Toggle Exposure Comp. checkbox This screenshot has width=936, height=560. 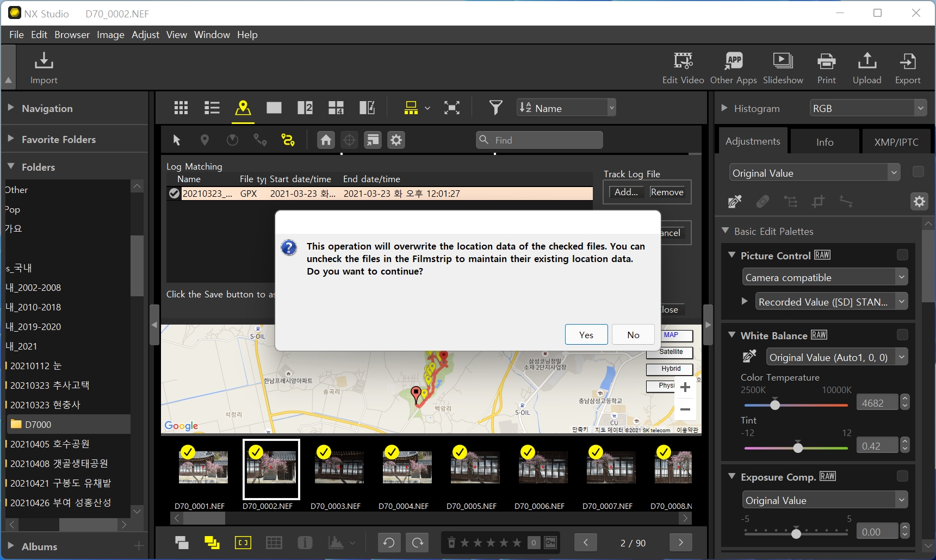point(902,476)
